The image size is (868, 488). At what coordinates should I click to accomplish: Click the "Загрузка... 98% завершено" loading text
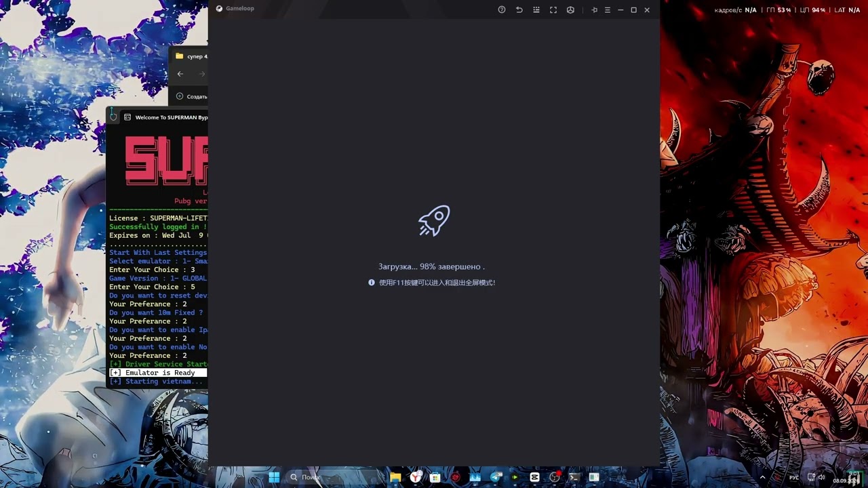431,266
